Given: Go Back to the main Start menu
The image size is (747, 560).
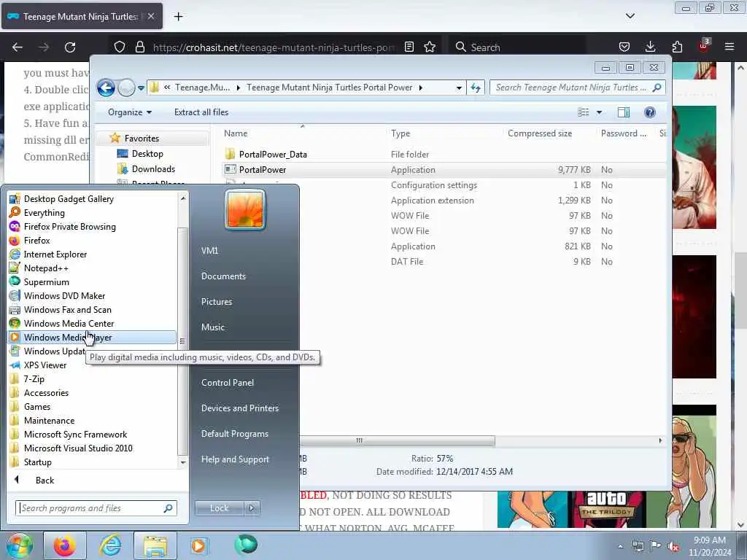Looking at the screenshot, I should point(44,481).
